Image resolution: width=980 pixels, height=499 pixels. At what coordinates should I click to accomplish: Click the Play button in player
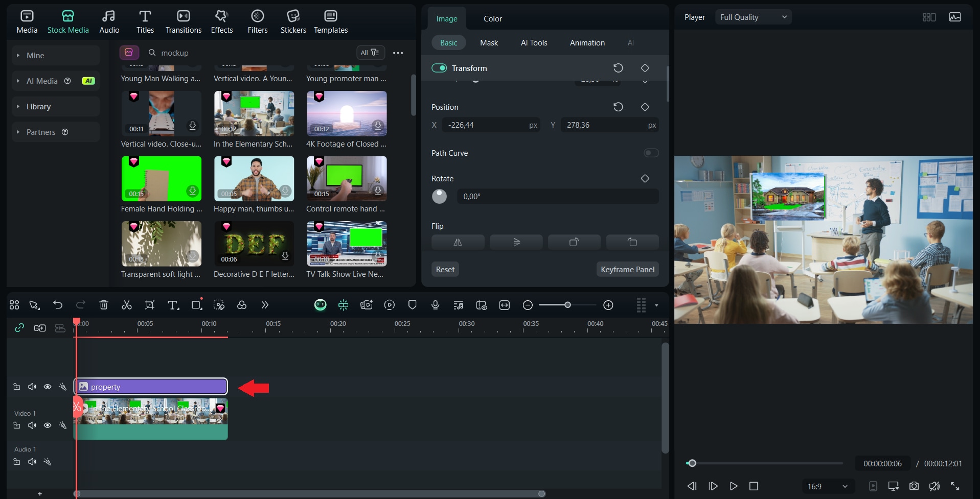[733, 486]
